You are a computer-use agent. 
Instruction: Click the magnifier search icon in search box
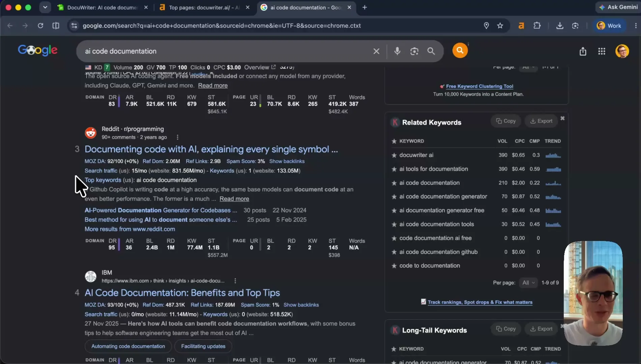(431, 51)
